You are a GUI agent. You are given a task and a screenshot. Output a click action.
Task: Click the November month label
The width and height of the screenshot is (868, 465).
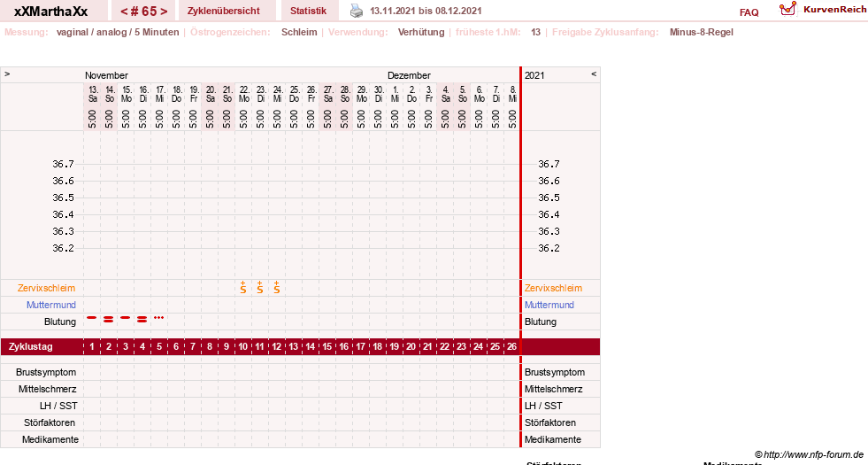106,75
